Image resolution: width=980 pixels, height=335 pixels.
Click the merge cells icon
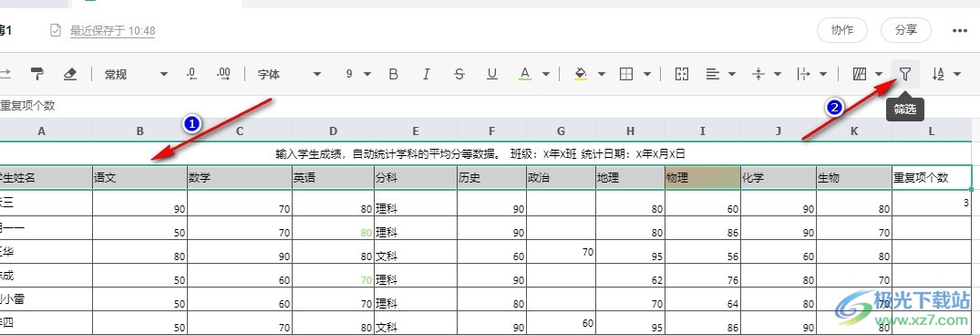(x=682, y=75)
